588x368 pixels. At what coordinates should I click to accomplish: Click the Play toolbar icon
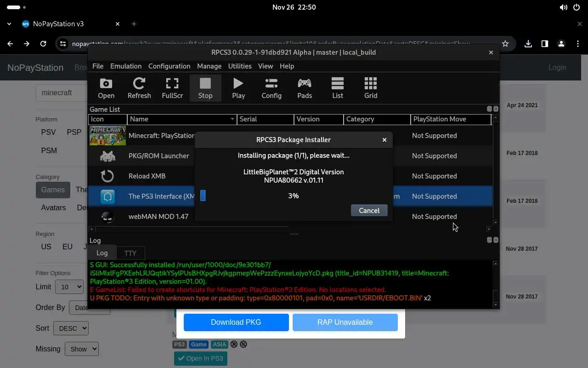pos(238,88)
